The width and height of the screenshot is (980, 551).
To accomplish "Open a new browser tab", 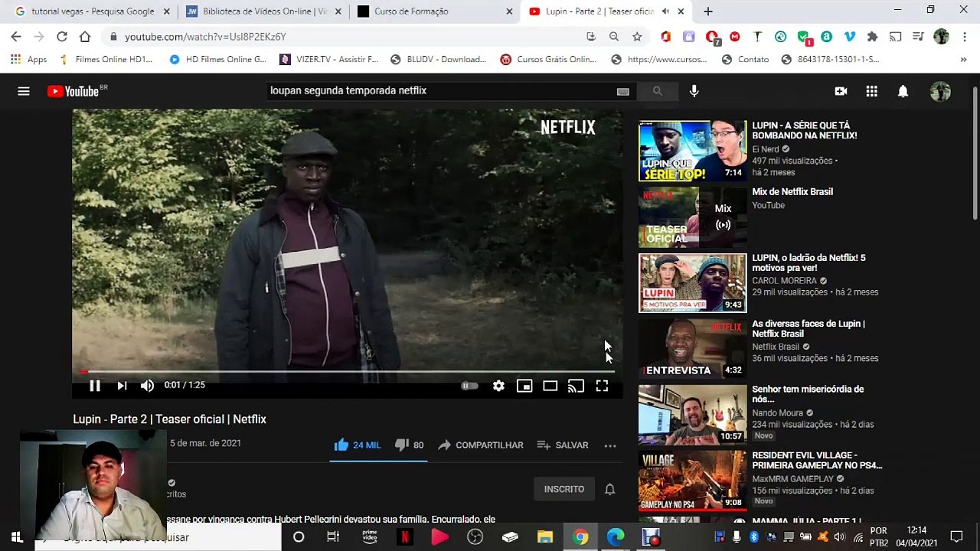I will 708,11.
